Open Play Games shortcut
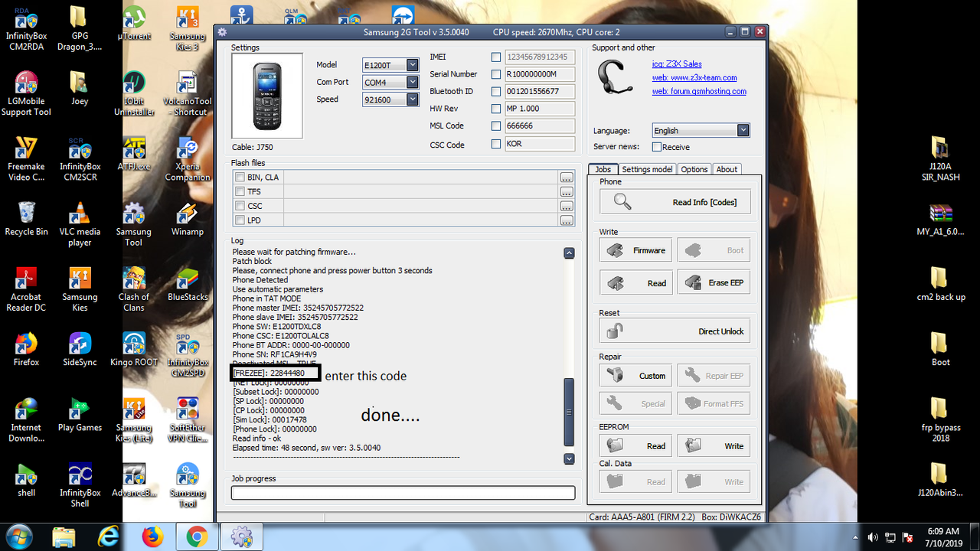Screen dimensions: 980x551 click(x=80, y=415)
